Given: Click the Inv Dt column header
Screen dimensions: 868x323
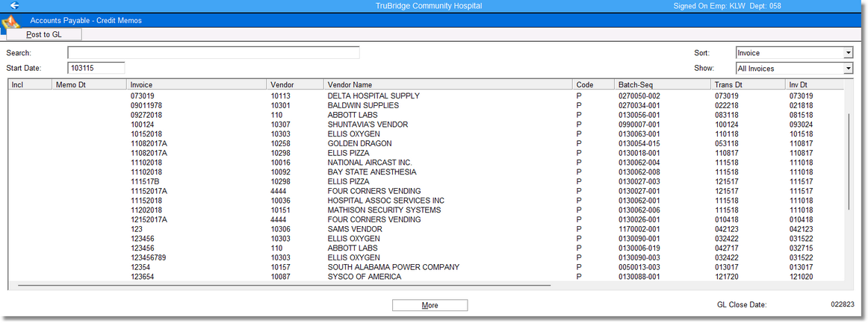Looking at the screenshot, I should tap(815, 84).
